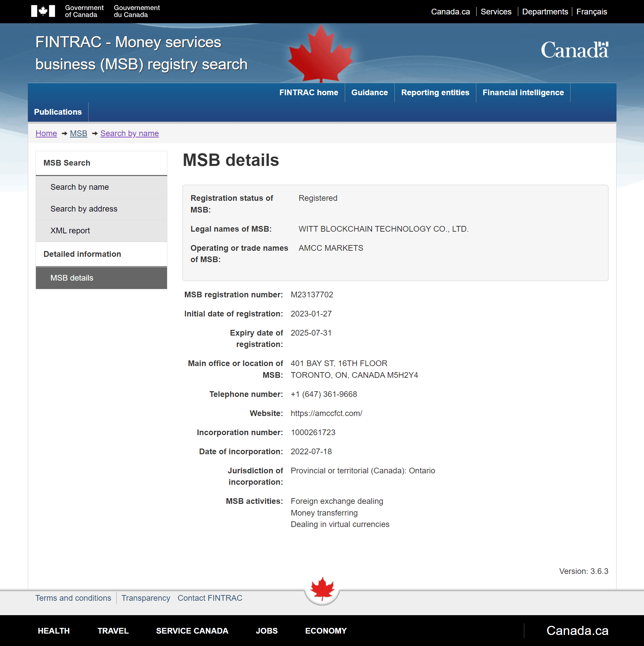Open the SERVICE CANADA footer link
The image size is (644, 646).
(192, 631)
